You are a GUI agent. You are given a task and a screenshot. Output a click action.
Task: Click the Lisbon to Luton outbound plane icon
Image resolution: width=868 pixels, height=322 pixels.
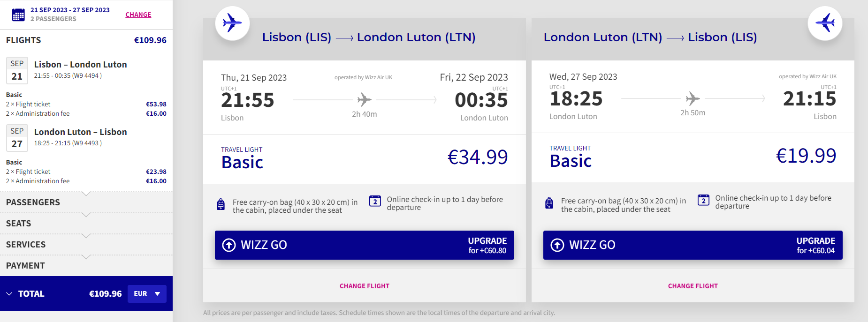232,23
